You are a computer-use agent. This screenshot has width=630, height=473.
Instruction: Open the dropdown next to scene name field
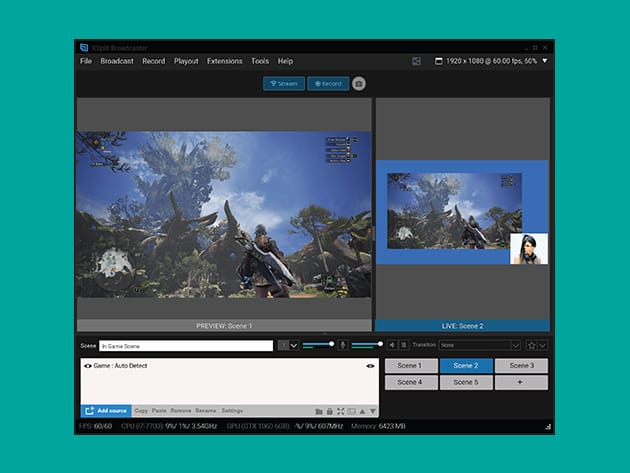point(294,345)
